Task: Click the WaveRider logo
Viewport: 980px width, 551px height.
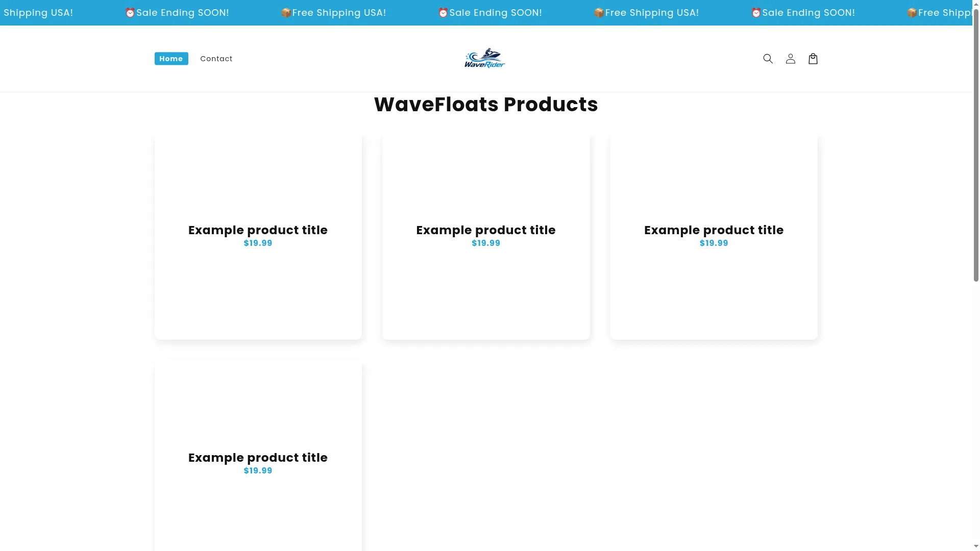Action: (x=485, y=59)
